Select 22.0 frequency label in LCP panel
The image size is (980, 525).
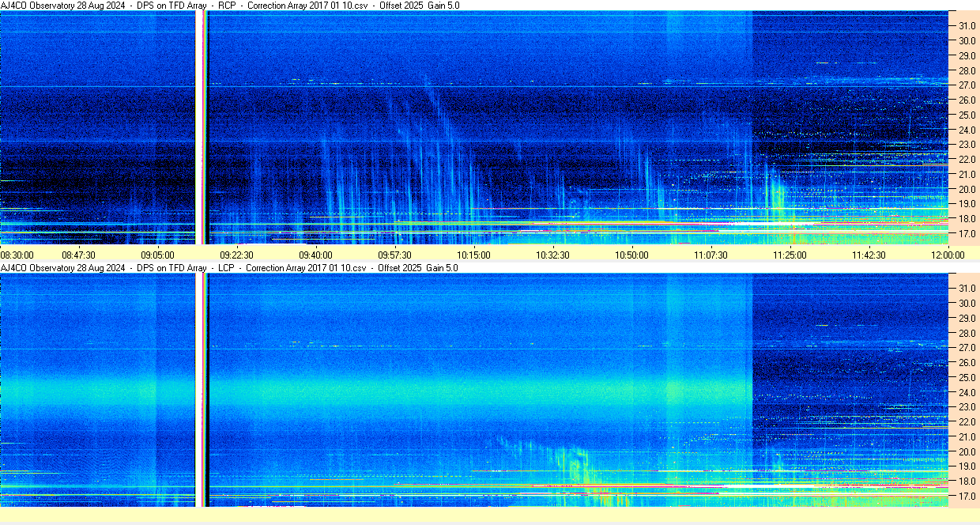pyautogui.click(x=967, y=422)
